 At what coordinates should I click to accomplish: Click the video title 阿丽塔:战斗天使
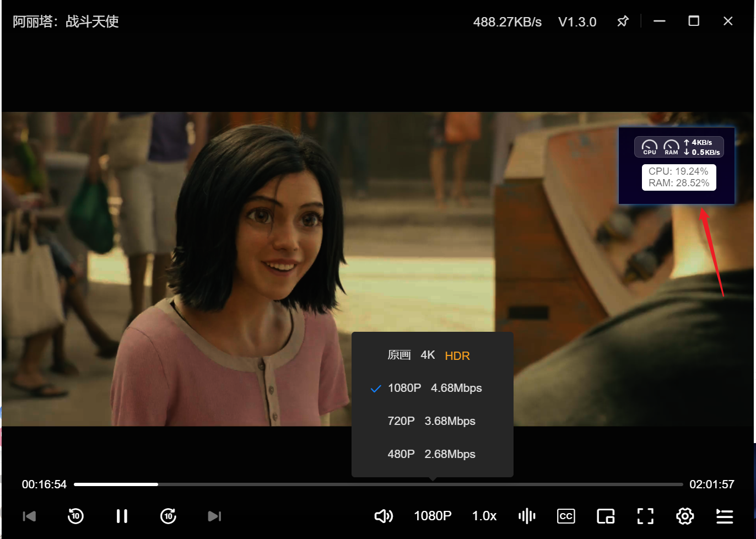pyautogui.click(x=66, y=21)
